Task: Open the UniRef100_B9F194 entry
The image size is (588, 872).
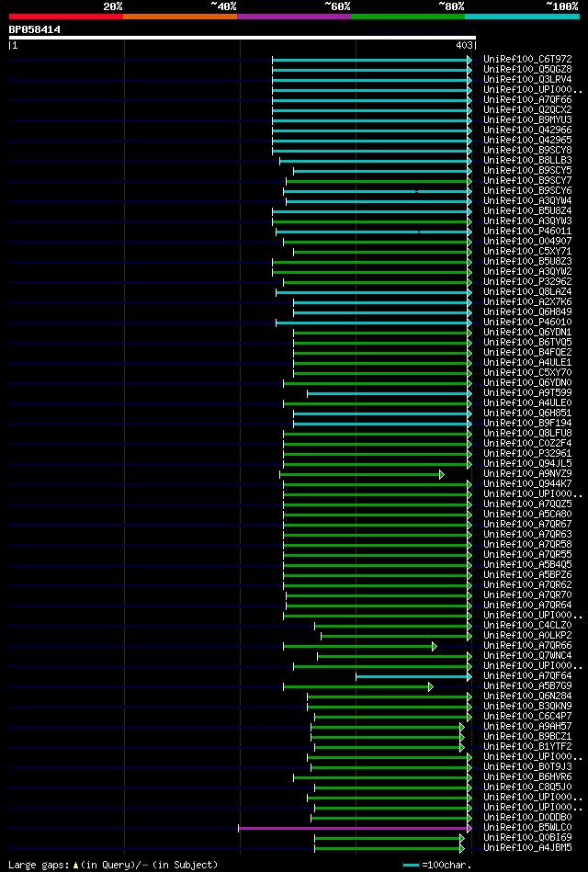Action: coord(527,424)
